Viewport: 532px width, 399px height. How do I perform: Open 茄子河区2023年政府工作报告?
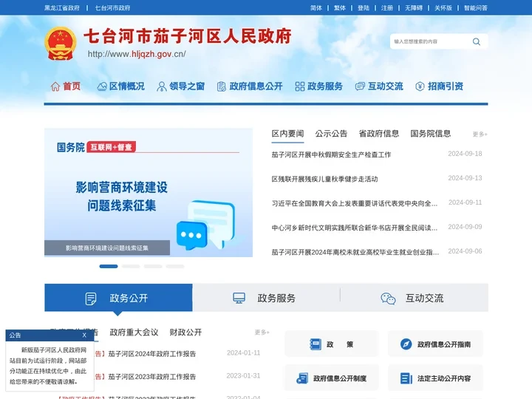(152, 377)
